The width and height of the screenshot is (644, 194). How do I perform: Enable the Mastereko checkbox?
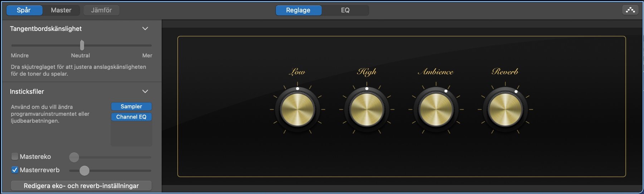click(x=15, y=157)
